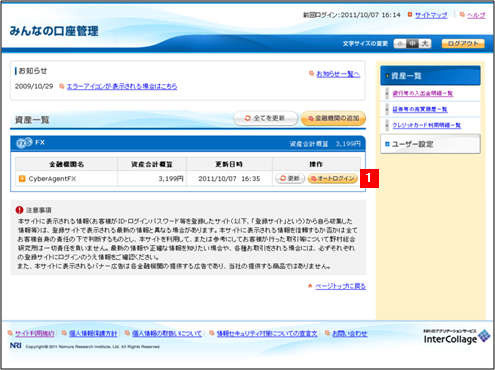The width and height of the screenshot is (495, 370).
Task: Click the 更新 button in CyberAgentFX row
Action: pos(290,179)
